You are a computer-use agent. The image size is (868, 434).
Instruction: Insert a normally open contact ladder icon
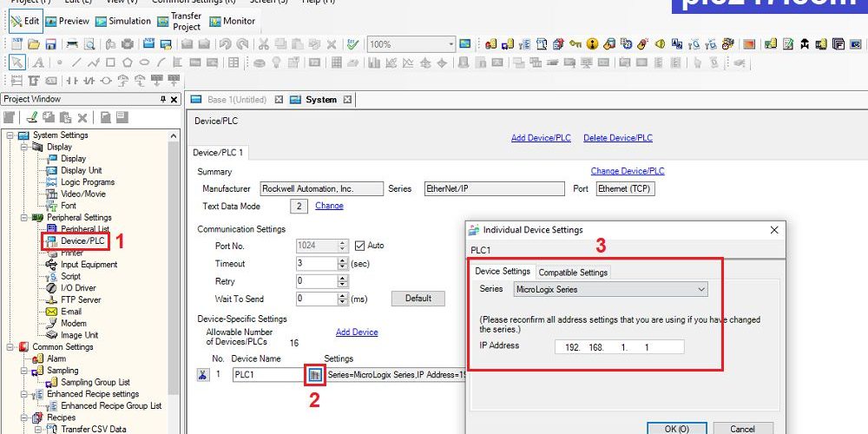pos(71,81)
